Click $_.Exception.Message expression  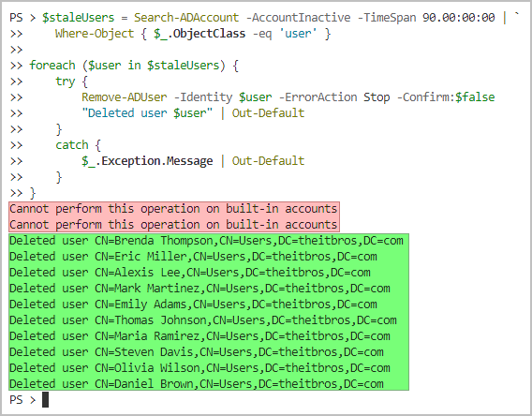click(x=147, y=161)
